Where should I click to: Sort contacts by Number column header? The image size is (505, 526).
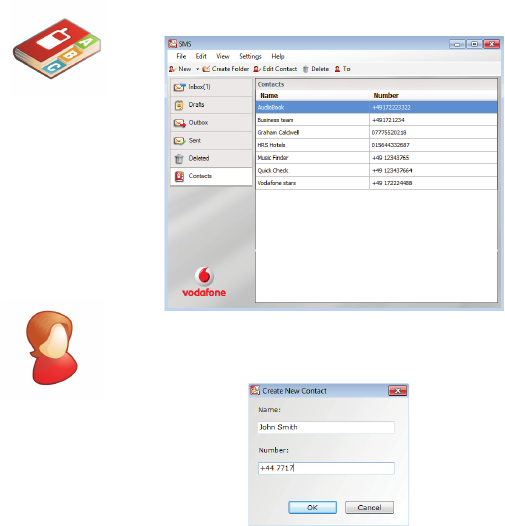tap(433, 96)
